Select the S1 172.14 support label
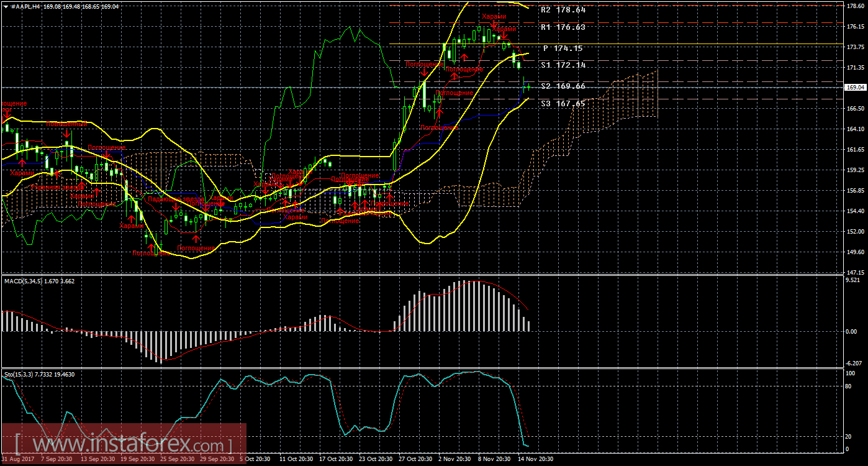Viewport: 868px width, 466px height. (x=563, y=65)
